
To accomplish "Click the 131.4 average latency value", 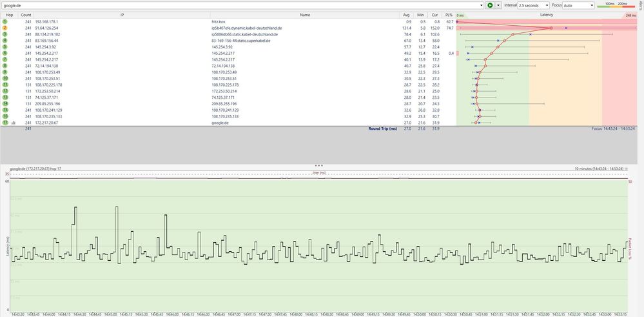I will tap(407, 28).
